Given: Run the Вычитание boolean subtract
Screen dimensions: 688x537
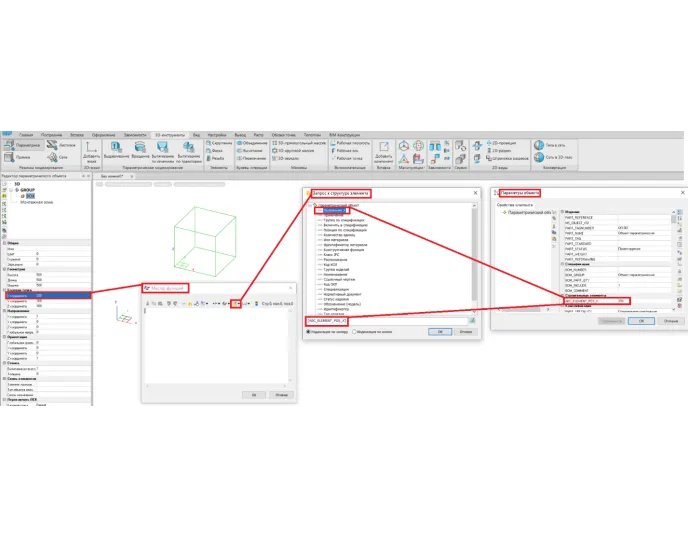Looking at the screenshot, I should (x=250, y=150).
